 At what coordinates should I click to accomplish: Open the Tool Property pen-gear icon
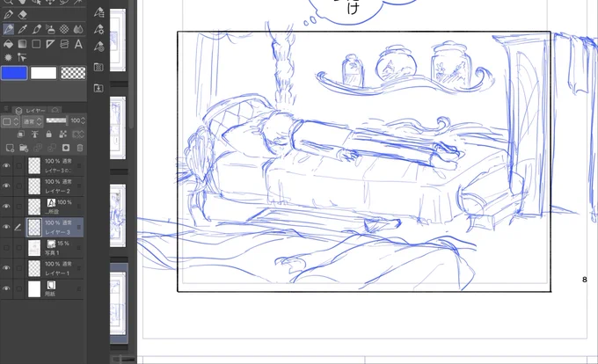98,29
